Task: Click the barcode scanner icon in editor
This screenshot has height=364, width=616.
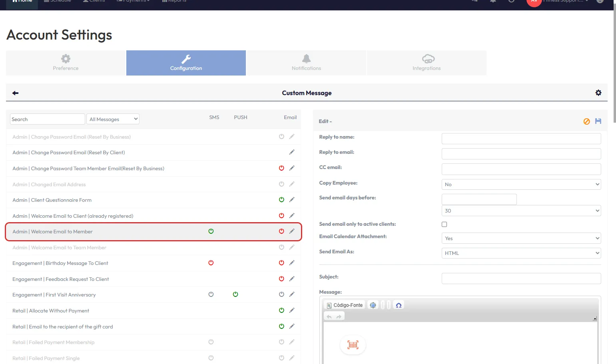Action: 353,345
